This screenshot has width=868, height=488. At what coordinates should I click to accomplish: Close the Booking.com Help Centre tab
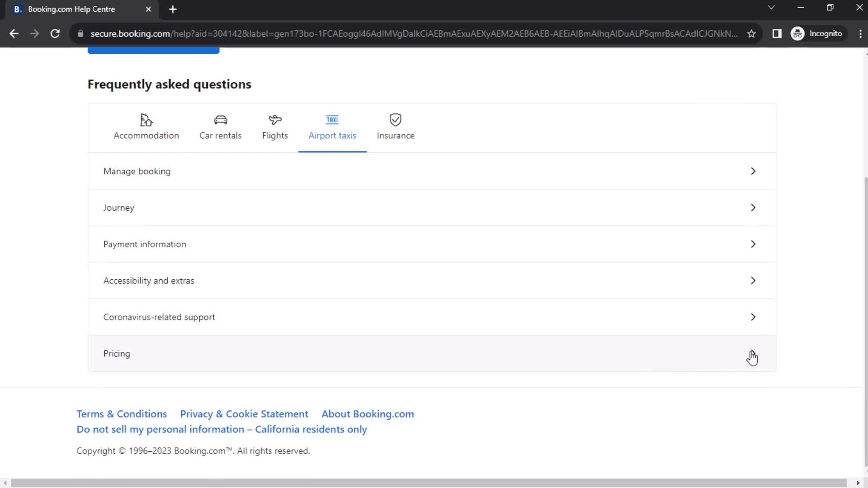pos(148,9)
